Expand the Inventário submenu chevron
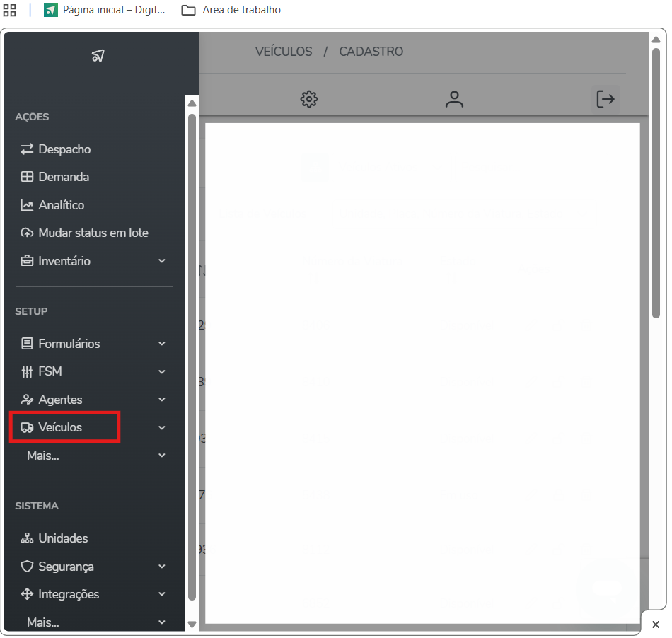 point(162,261)
